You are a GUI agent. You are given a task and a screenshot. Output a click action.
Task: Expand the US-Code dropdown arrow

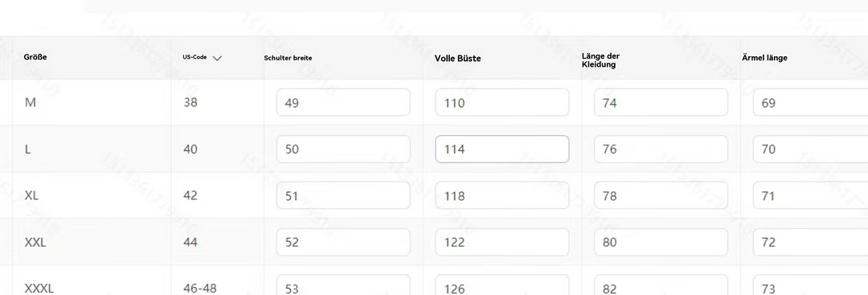[x=217, y=58]
